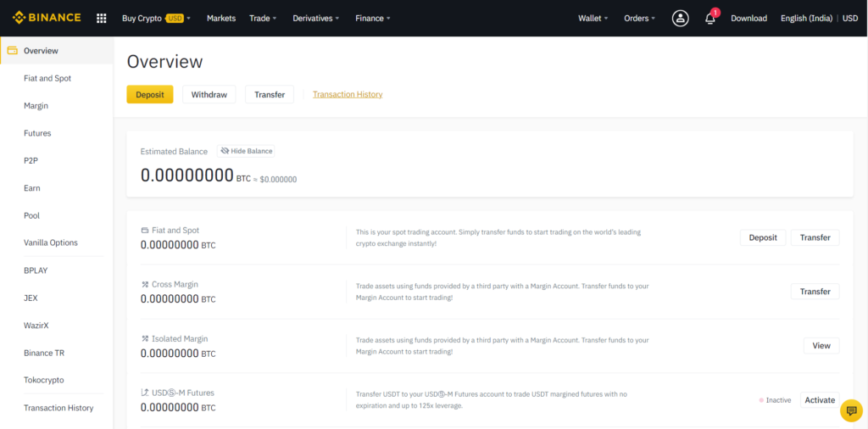The image size is (868, 429).
Task: Click View in the Isolated Margin row
Action: click(821, 346)
